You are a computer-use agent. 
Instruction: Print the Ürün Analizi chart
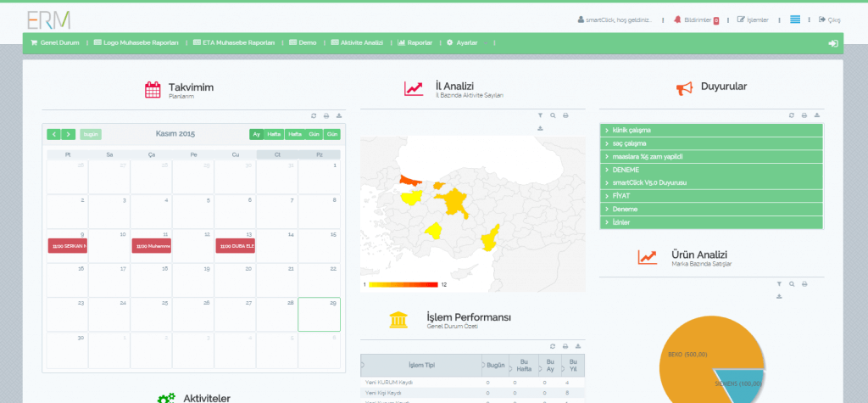804,284
